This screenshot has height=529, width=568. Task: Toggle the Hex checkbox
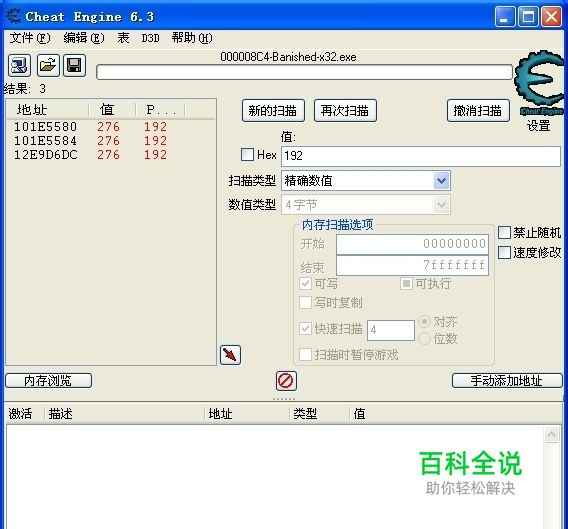pyautogui.click(x=247, y=155)
